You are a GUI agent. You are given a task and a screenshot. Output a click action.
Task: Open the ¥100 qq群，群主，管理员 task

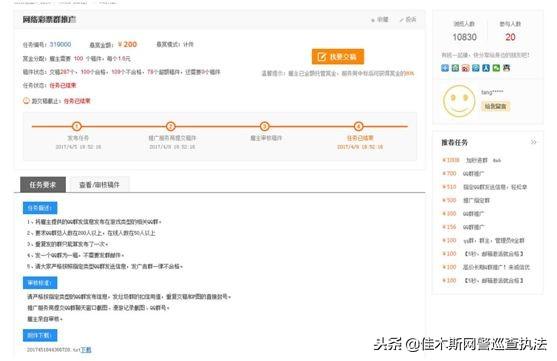click(483, 241)
